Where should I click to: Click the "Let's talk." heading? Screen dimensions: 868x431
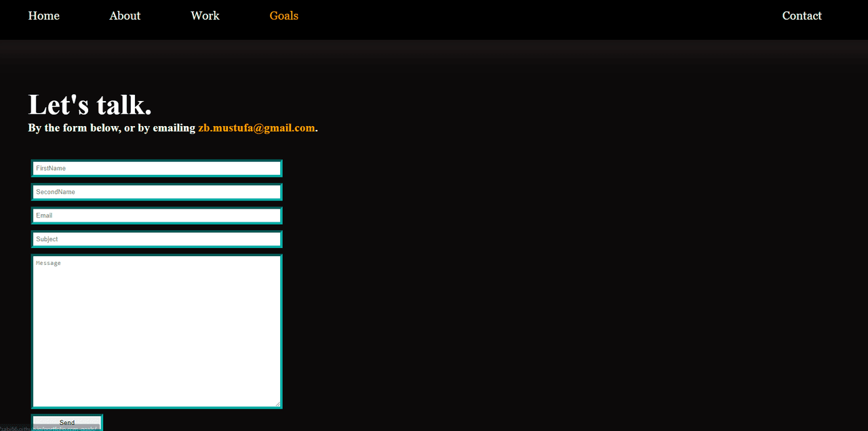coord(90,105)
